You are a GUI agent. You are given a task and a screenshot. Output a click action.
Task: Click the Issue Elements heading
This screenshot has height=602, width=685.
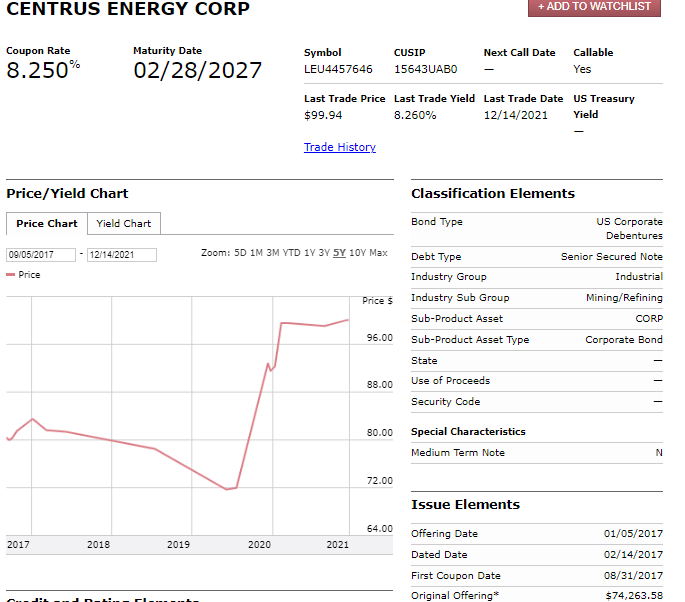tap(465, 505)
